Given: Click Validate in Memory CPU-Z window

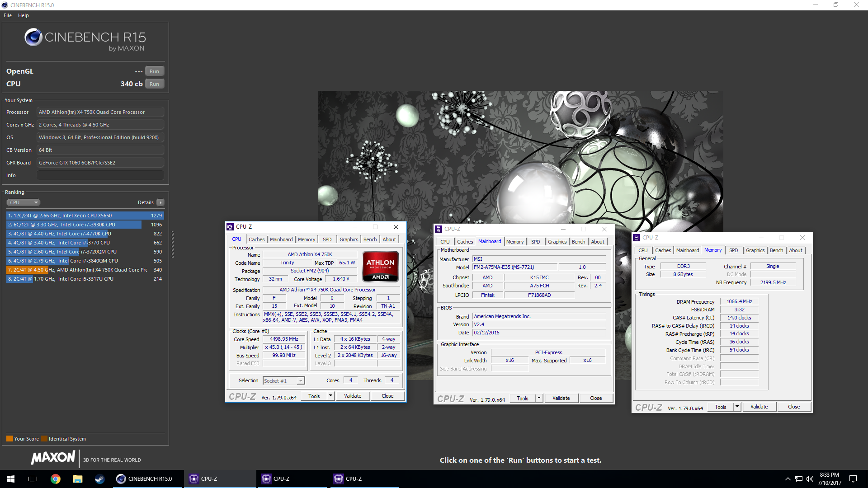Looking at the screenshot, I should (759, 407).
